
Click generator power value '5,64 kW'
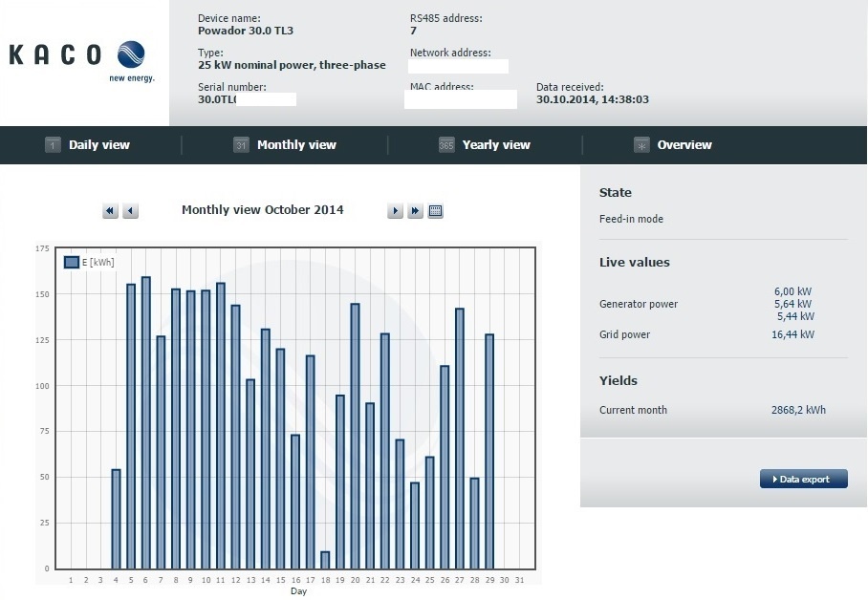792,304
